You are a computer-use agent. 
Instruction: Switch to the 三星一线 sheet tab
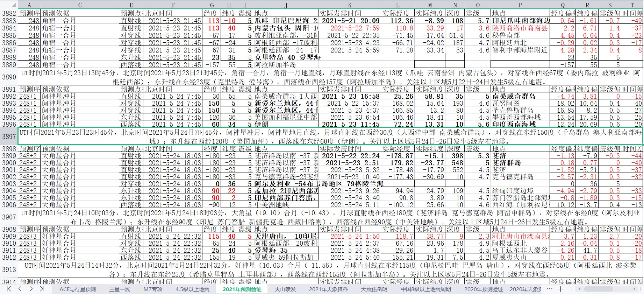120,289
